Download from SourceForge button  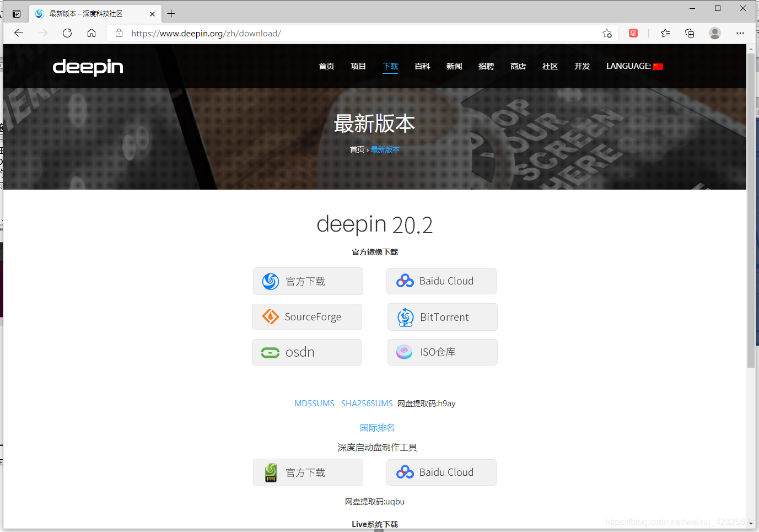click(x=307, y=317)
